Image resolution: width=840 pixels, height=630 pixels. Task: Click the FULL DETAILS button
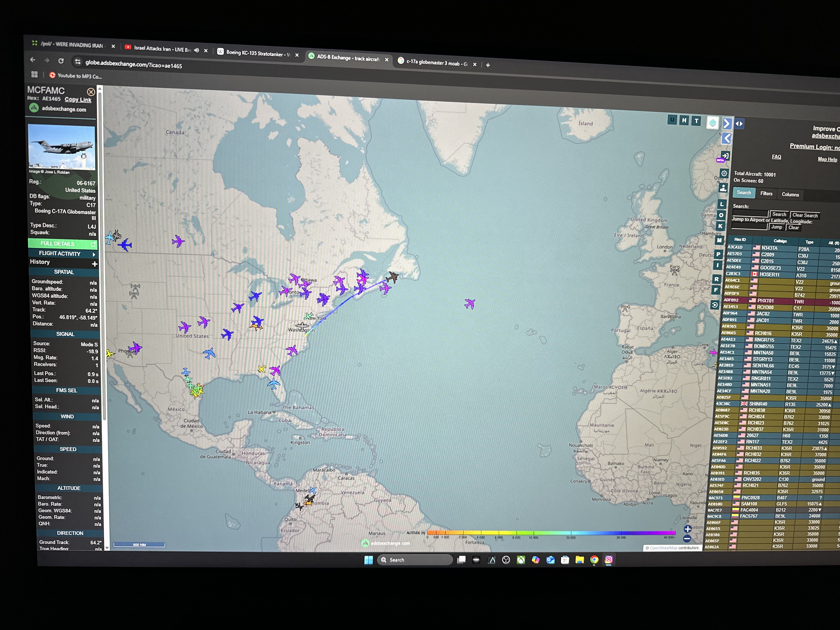63,244
